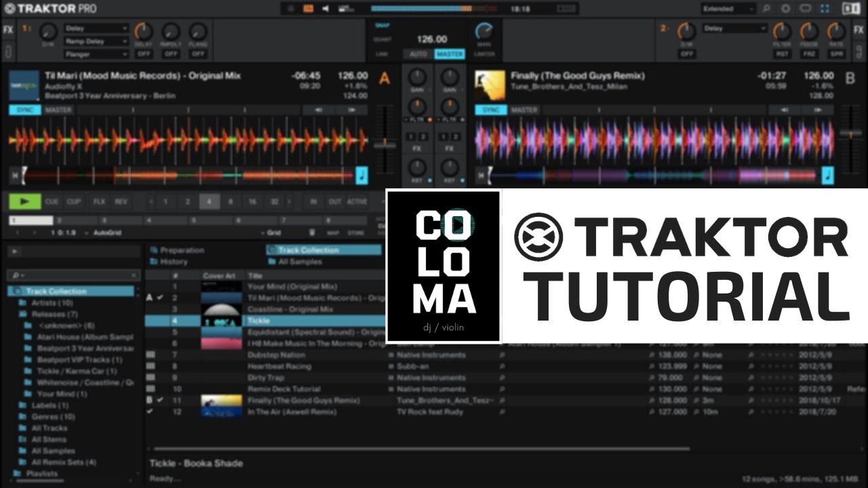Open FX unit 1 first effect Delay dropdown

tap(96, 28)
